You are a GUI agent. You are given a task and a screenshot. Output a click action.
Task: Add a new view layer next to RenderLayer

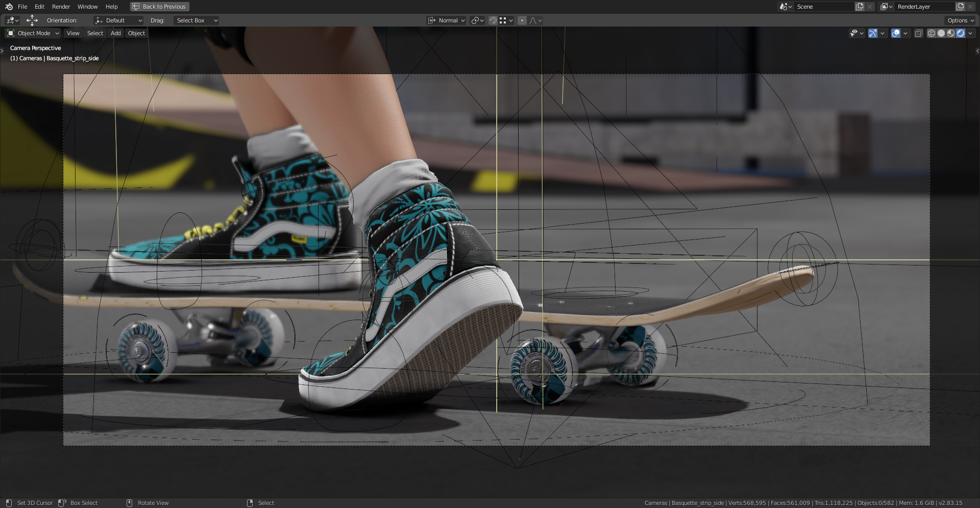click(x=960, y=7)
